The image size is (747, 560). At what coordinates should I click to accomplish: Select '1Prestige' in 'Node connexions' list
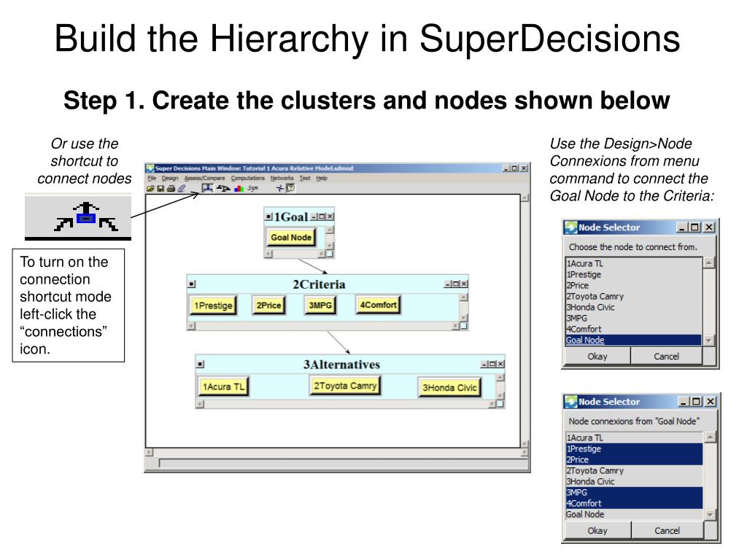point(634,448)
